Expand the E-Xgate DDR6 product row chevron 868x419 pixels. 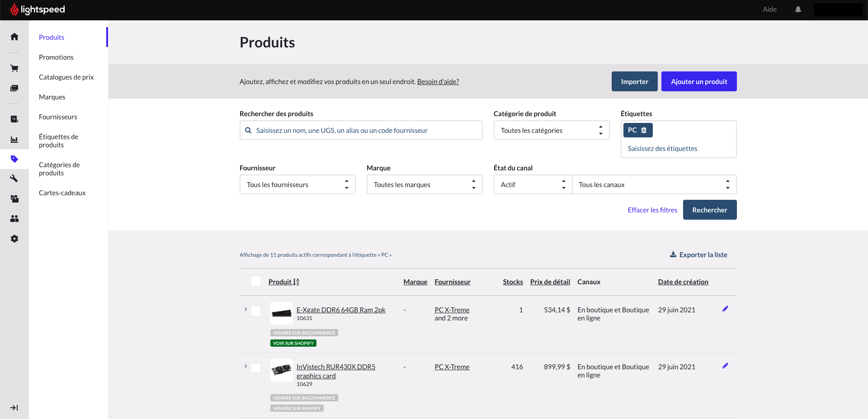[x=245, y=310]
